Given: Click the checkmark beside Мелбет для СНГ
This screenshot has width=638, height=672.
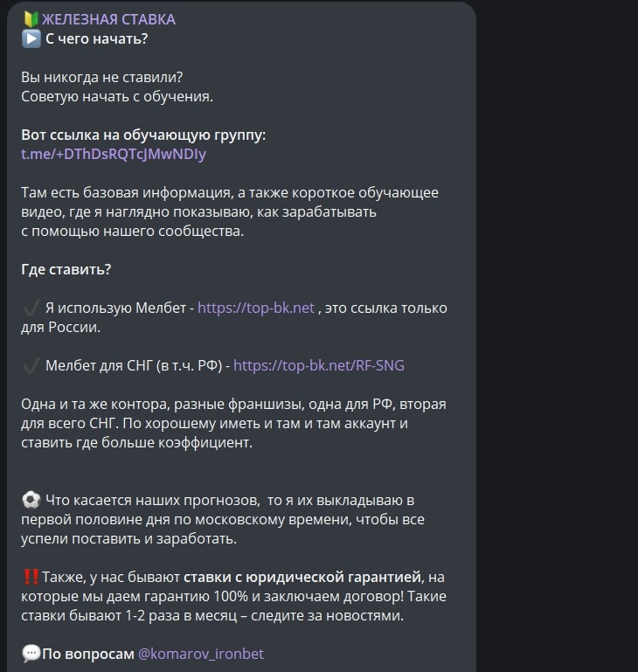Looking at the screenshot, I should (x=31, y=365).
